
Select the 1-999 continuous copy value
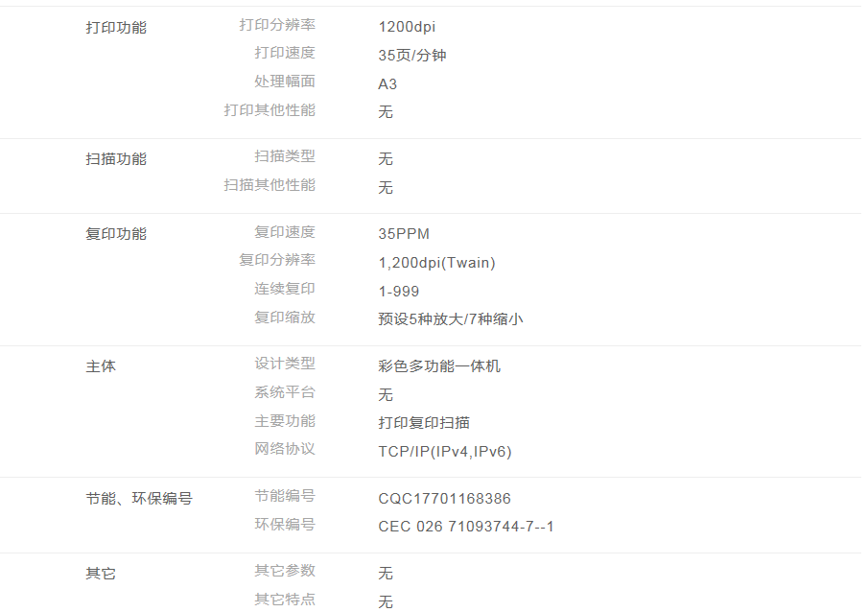(399, 292)
